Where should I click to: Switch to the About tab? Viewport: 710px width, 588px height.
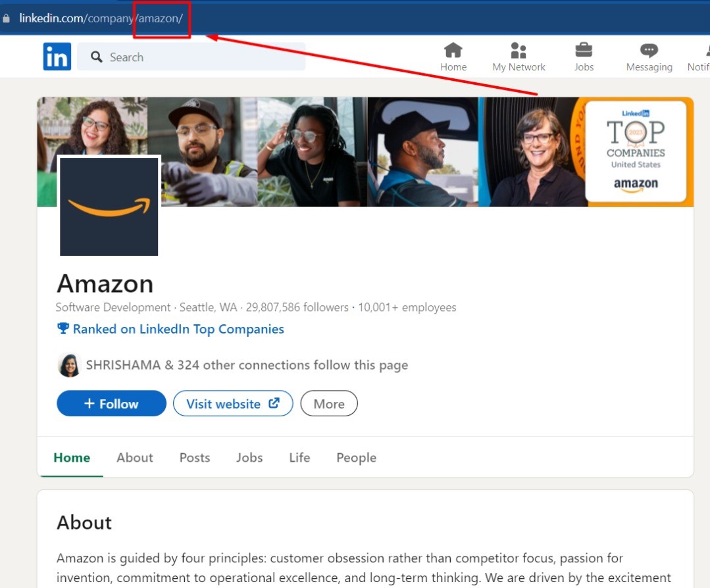coord(135,458)
